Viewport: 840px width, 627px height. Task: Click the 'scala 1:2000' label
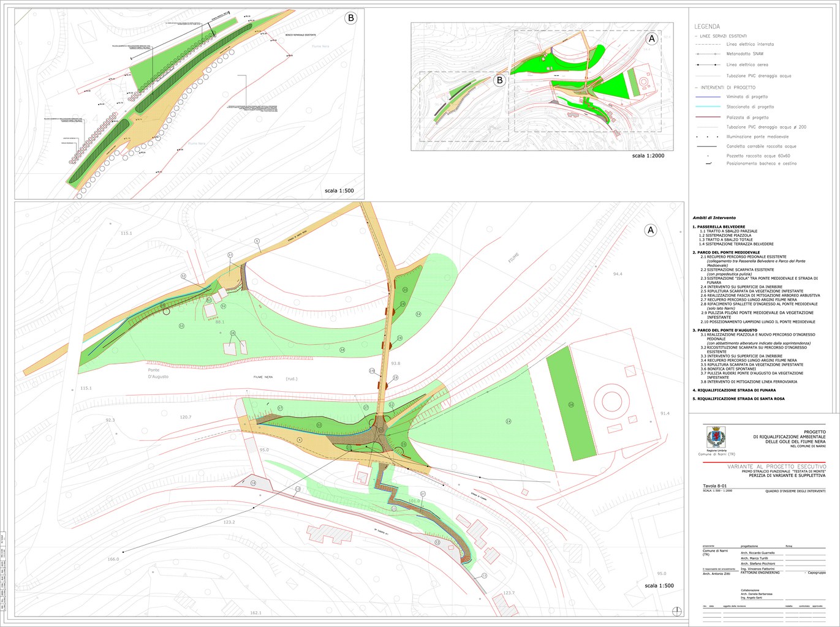[648, 156]
